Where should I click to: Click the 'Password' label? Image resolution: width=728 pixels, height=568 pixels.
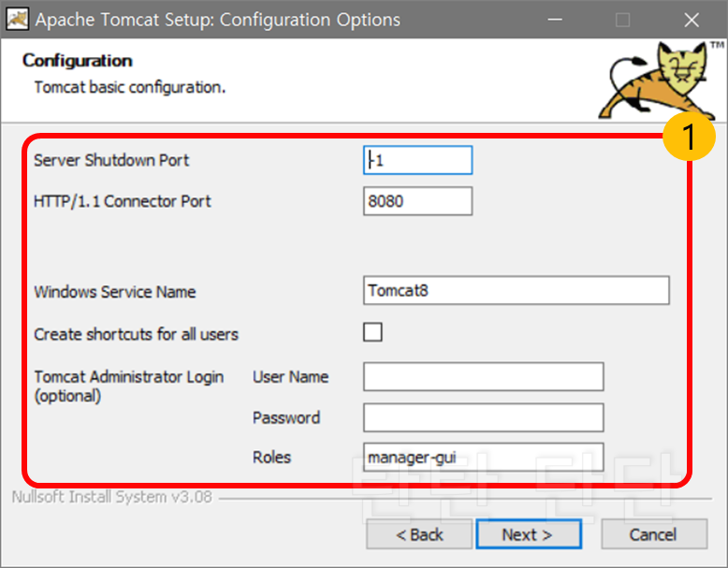[x=286, y=417]
